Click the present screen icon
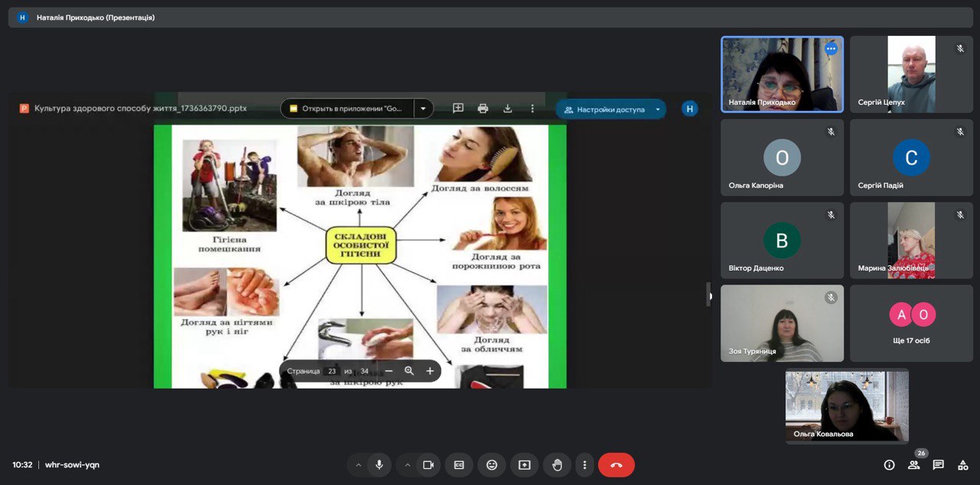980x485 pixels. coord(524,465)
